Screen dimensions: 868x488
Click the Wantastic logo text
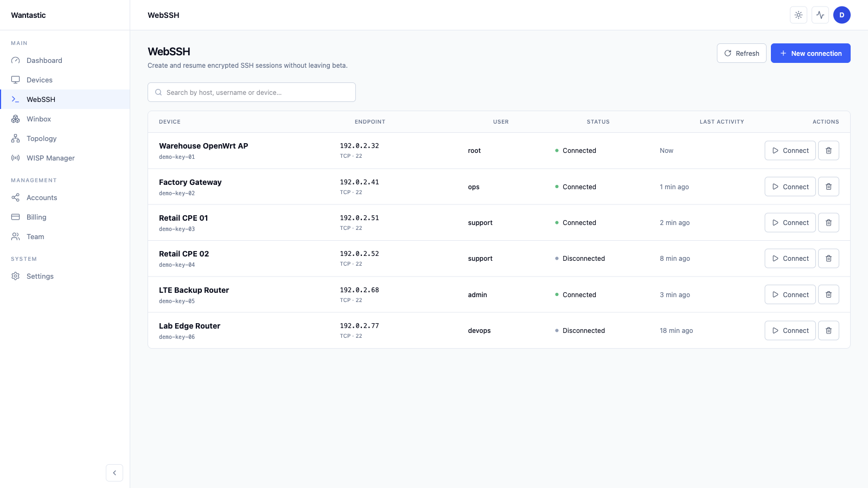tap(28, 15)
